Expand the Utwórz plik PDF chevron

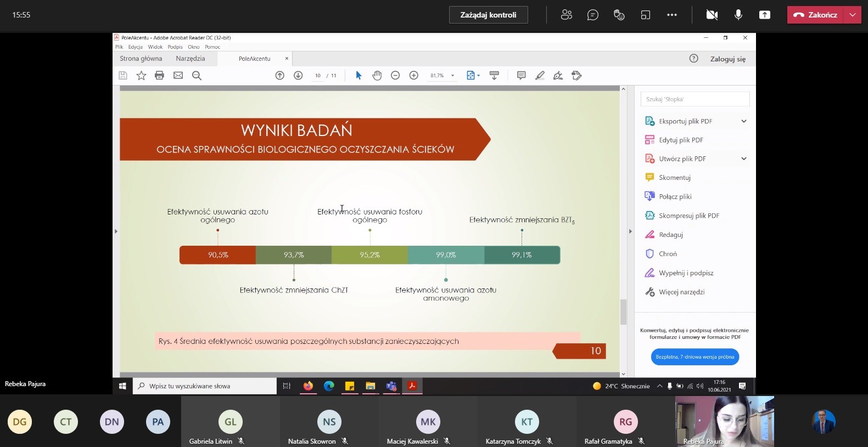[744, 159]
